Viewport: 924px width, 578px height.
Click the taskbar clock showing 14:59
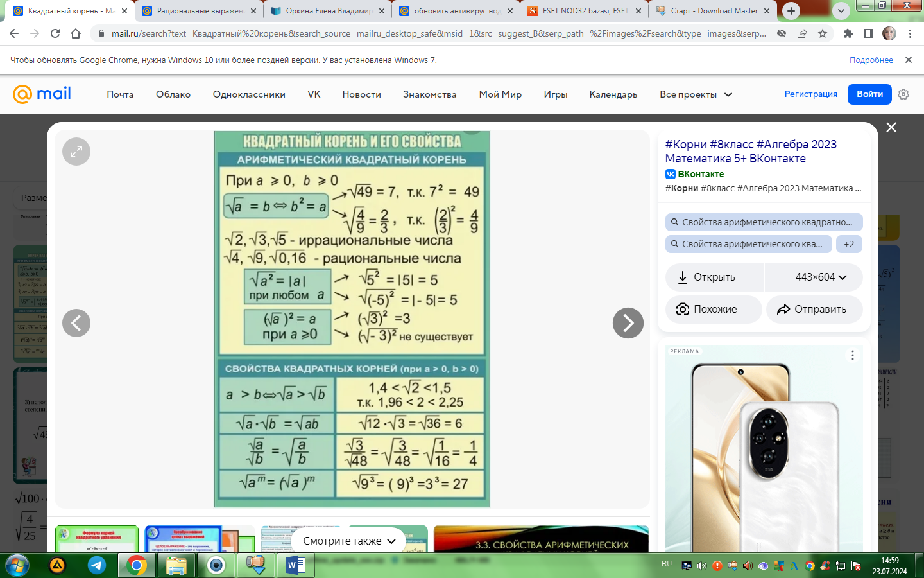(889, 565)
